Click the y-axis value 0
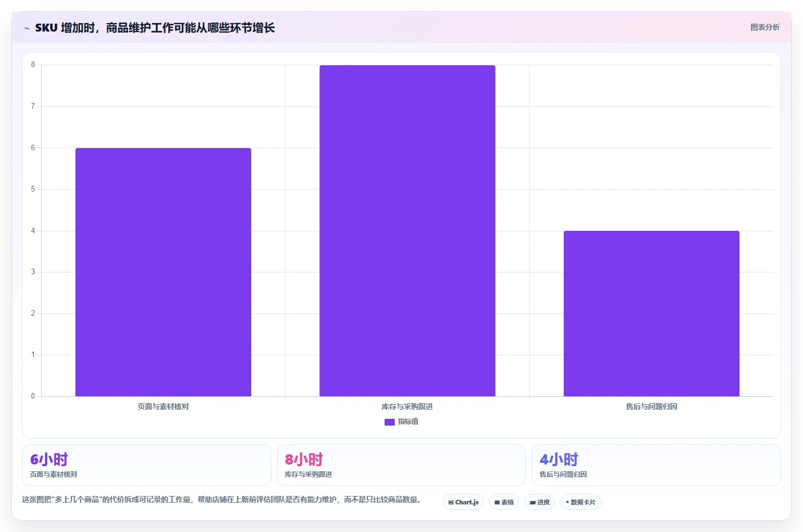The height and width of the screenshot is (532, 803). pos(33,396)
